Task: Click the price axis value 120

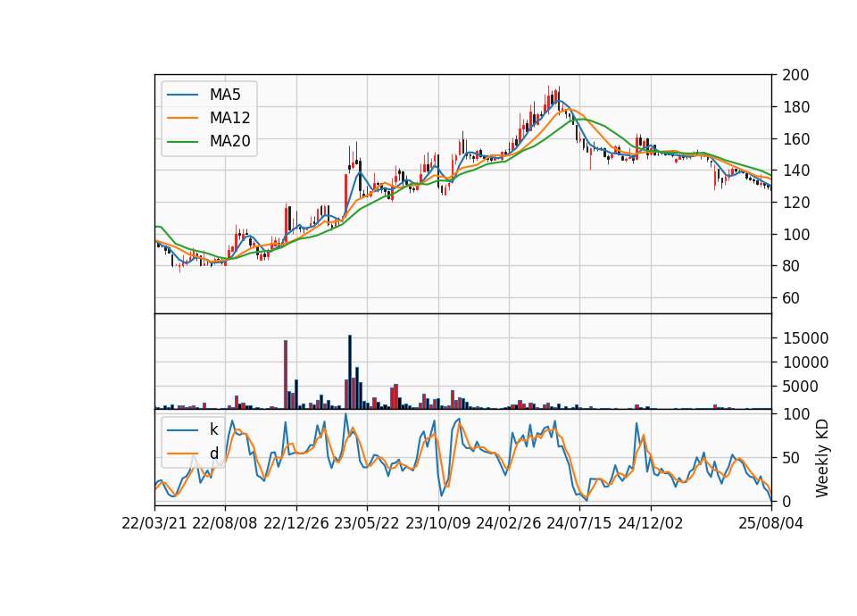Action: click(x=795, y=203)
